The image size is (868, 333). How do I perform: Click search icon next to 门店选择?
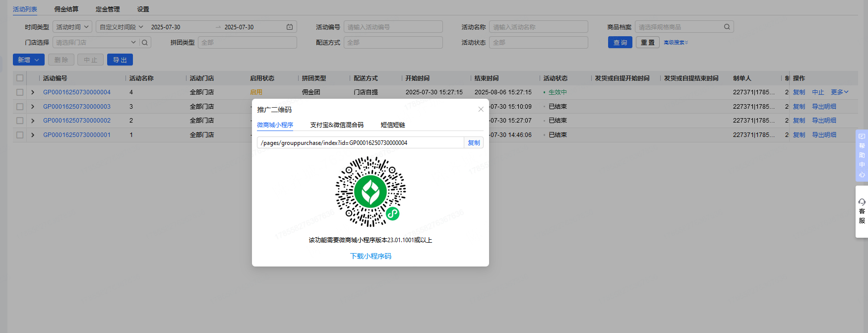pos(145,43)
